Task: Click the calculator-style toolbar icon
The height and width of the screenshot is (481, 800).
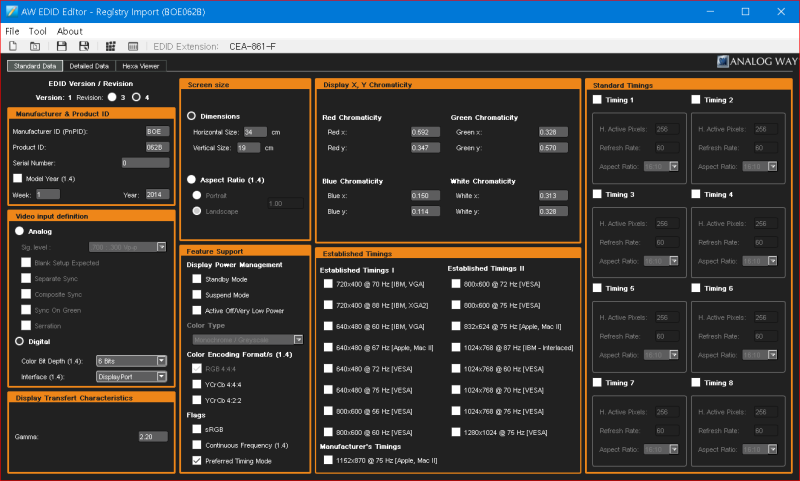Action: click(x=134, y=46)
